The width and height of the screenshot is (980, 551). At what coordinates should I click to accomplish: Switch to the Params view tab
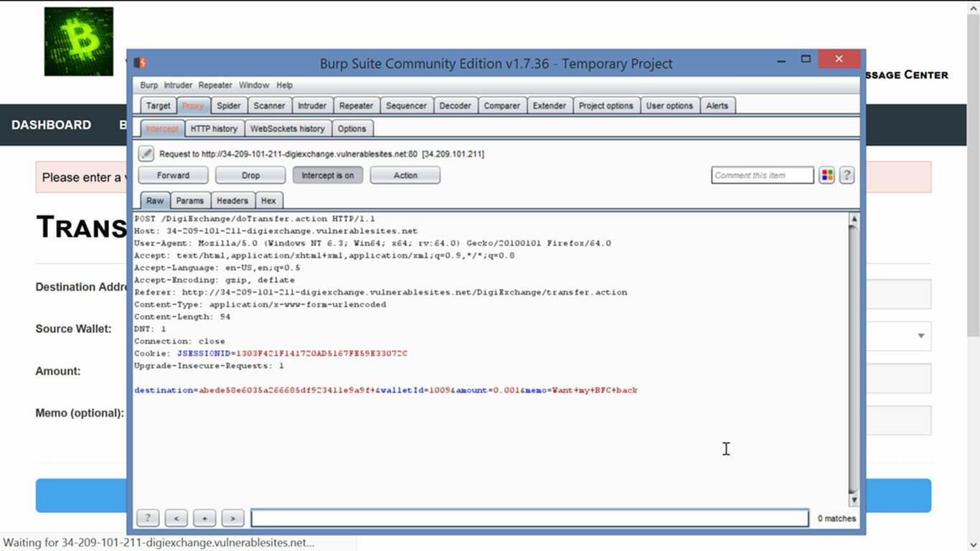(x=190, y=201)
